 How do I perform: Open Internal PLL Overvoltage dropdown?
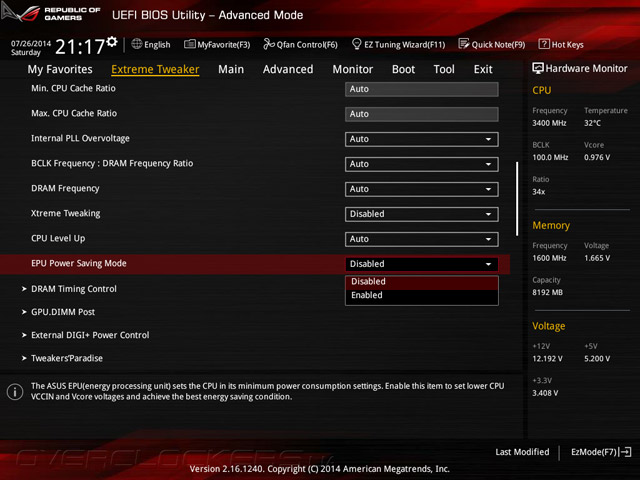422,139
